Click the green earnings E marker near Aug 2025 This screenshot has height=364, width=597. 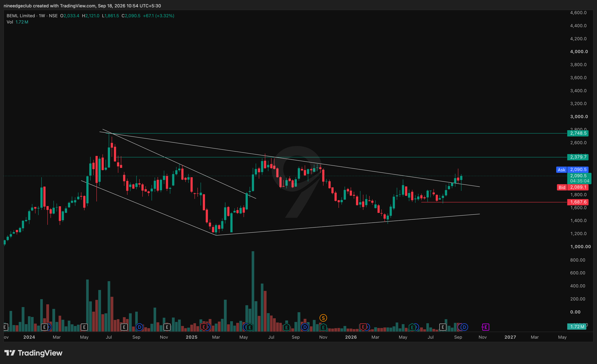286,327
